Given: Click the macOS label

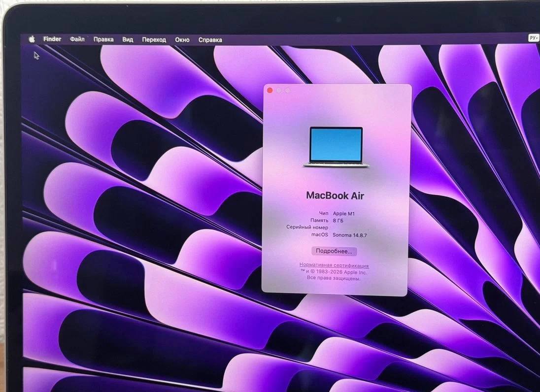Looking at the screenshot, I should (320, 235).
